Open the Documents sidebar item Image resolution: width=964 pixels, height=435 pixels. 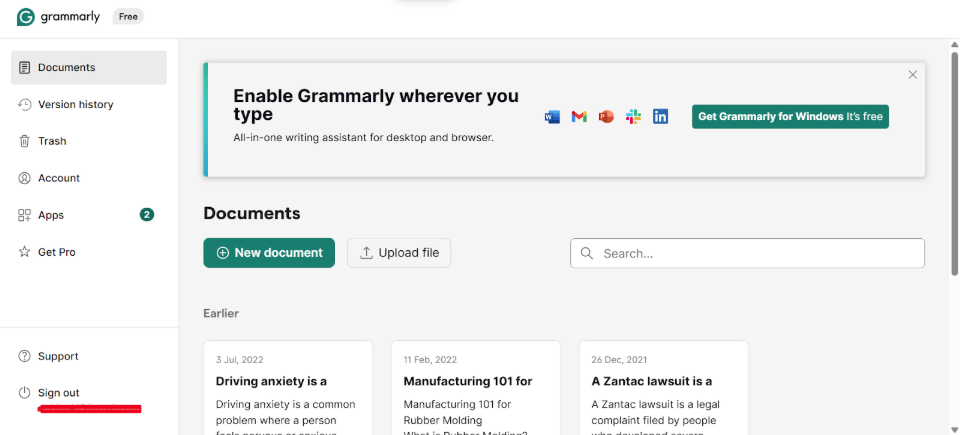point(89,68)
